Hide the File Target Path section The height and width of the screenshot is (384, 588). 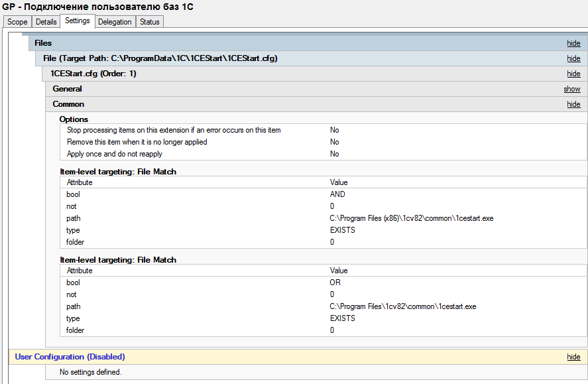coord(573,58)
